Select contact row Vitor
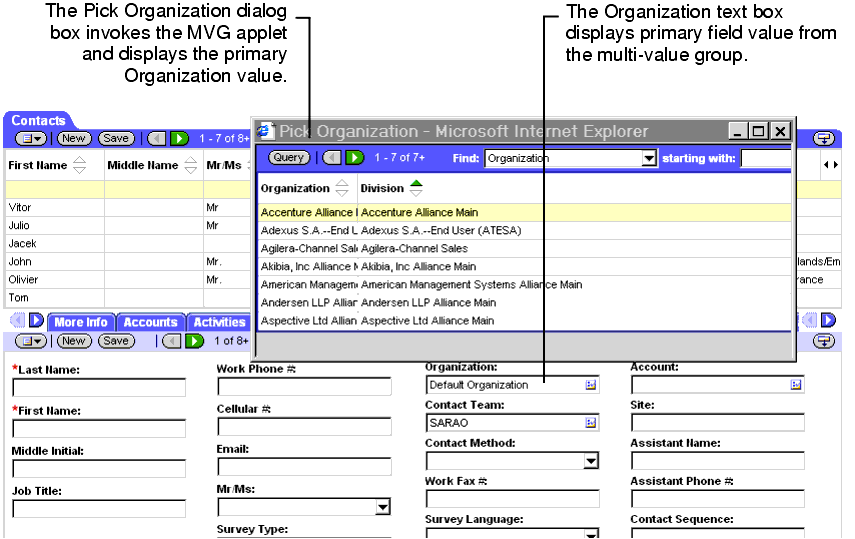Screen dimensions: 855x539 coord(128,207)
